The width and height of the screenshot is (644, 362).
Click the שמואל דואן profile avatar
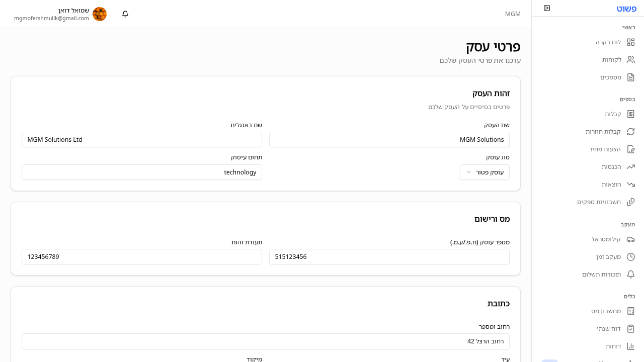[x=100, y=14]
